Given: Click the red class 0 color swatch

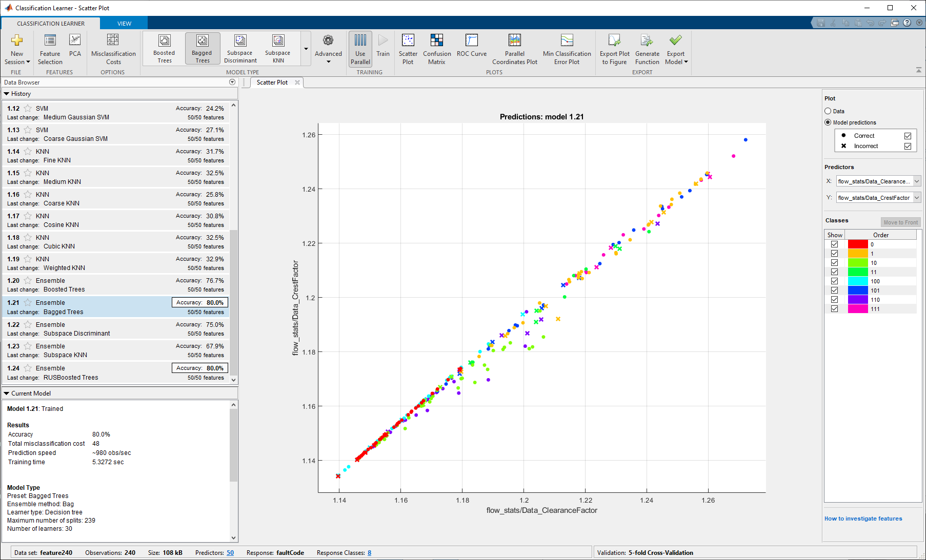Looking at the screenshot, I should (857, 244).
